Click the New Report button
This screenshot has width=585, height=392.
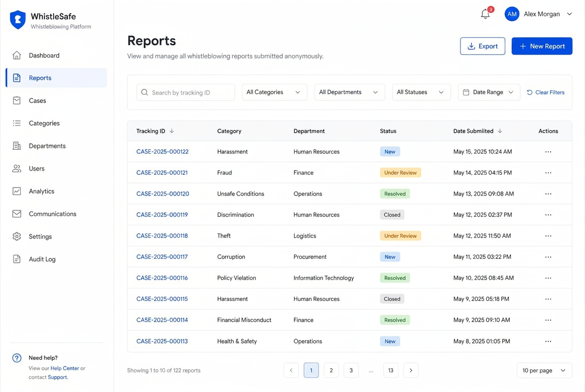pyautogui.click(x=542, y=46)
